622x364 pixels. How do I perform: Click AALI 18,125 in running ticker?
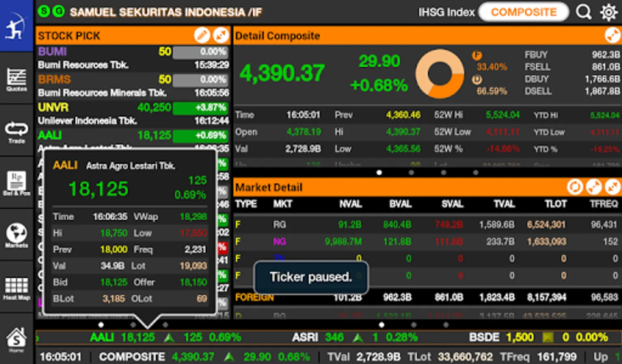tap(122, 337)
